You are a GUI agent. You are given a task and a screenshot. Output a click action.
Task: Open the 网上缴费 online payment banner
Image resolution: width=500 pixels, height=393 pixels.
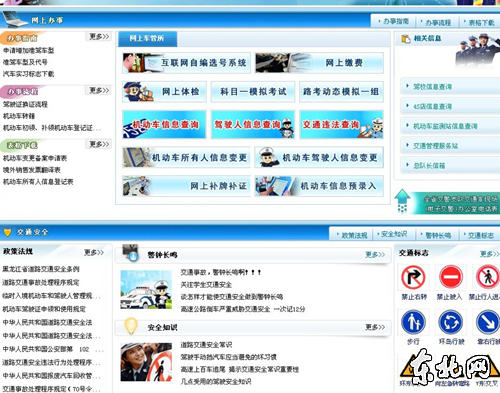[x=319, y=63]
